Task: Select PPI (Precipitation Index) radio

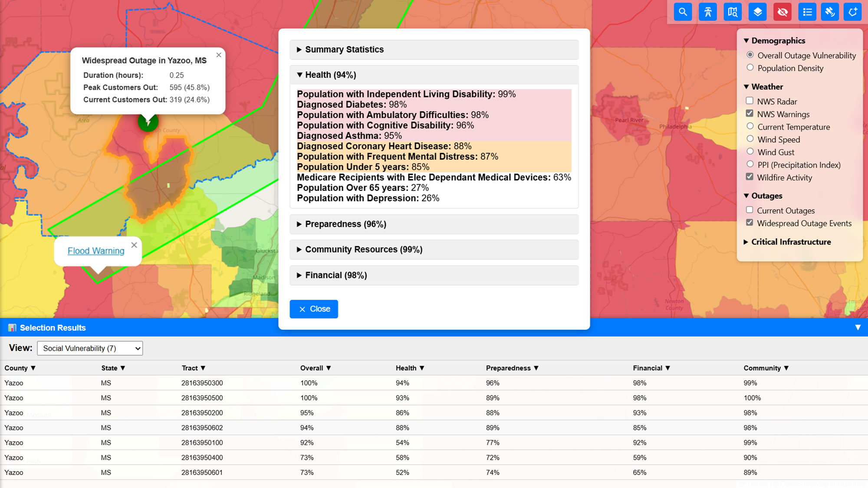Action: pos(750,164)
